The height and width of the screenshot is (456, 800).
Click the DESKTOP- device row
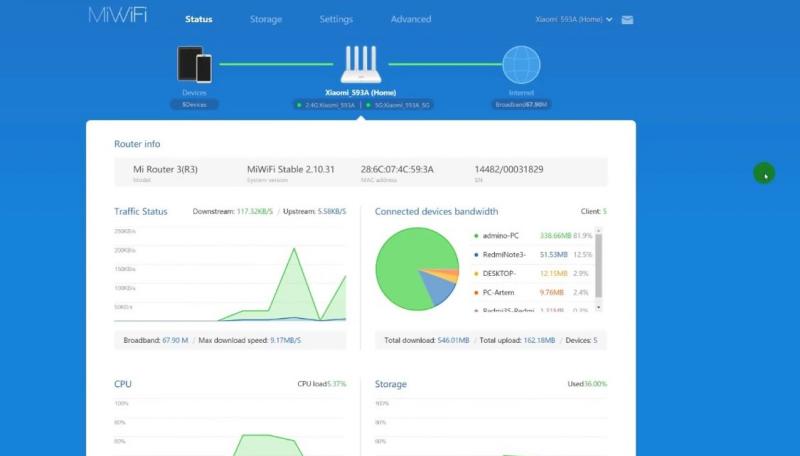pos(533,273)
